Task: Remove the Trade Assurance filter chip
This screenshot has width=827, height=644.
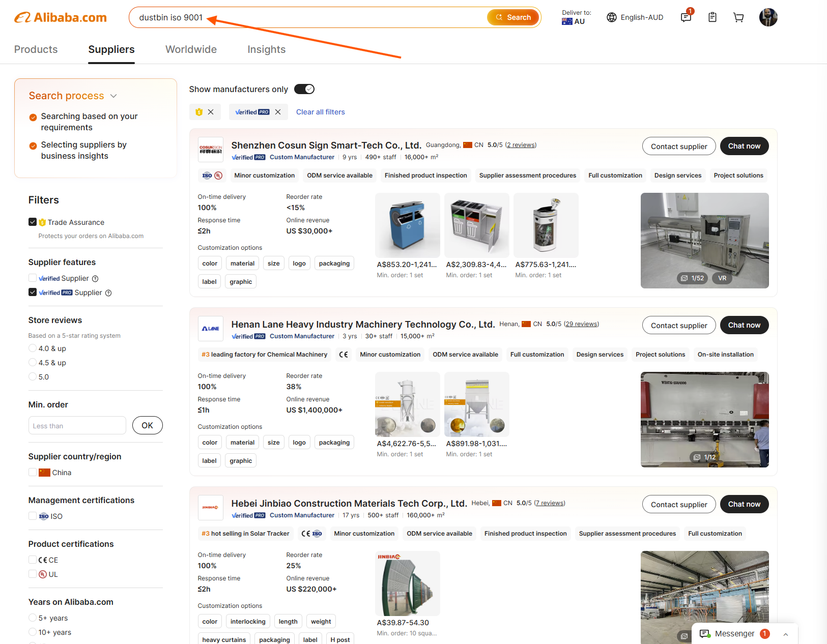Action: tap(211, 112)
